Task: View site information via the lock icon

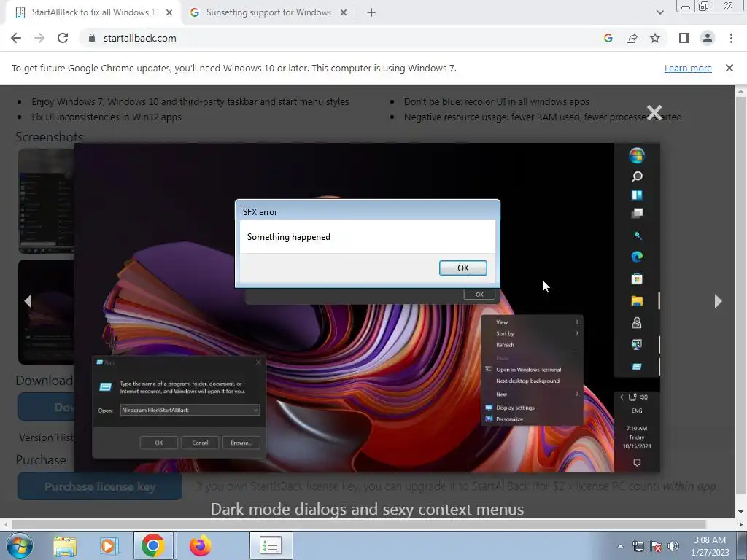Action: click(92, 38)
